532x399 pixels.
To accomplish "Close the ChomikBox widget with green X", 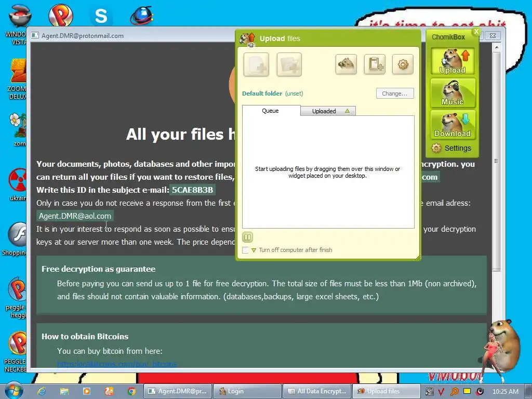I will (x=476, y=32).
